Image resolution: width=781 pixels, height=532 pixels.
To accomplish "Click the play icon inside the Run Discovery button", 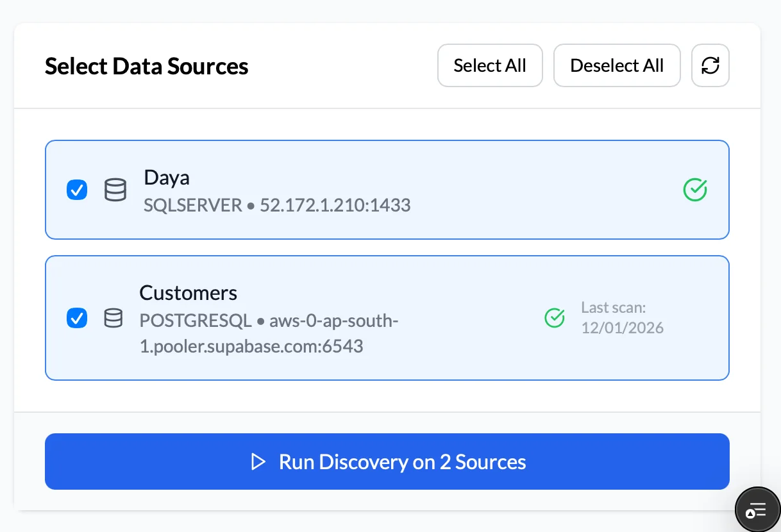I will click(258, 461).
